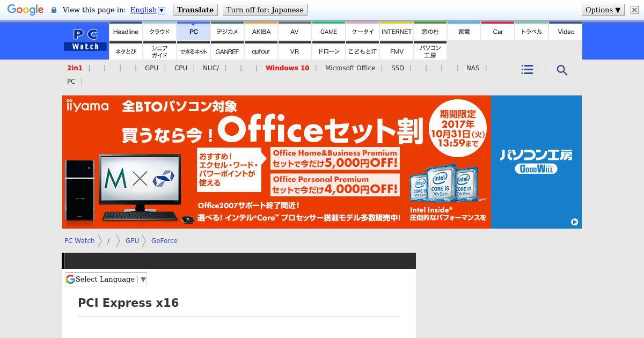Open the ドローン tab

[x=329, y=52]
